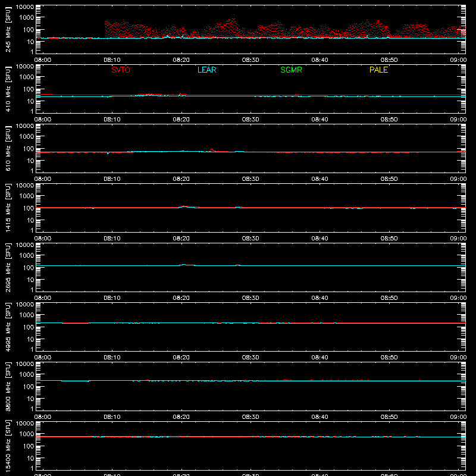Click 08:30 time label under 410 MHz panel
The height and width of the screenshot is (476, 476).
point(250,120)
